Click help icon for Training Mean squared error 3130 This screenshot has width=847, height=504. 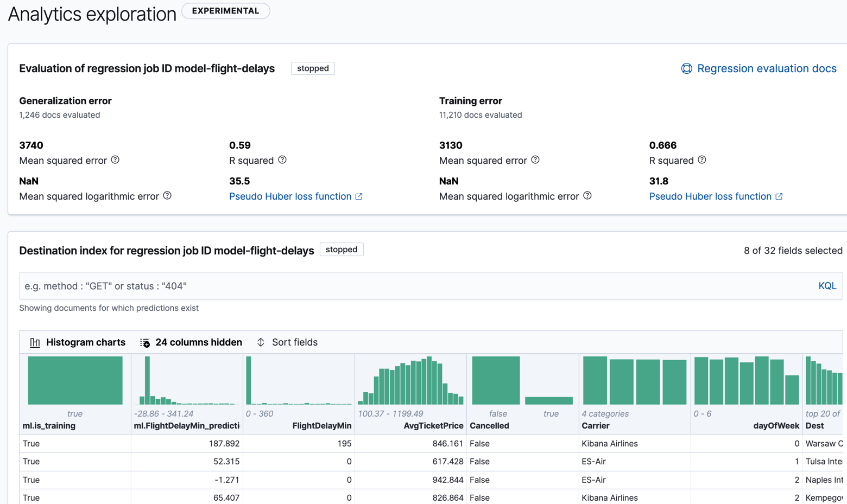pyautogui.click(x=535, y=160)
